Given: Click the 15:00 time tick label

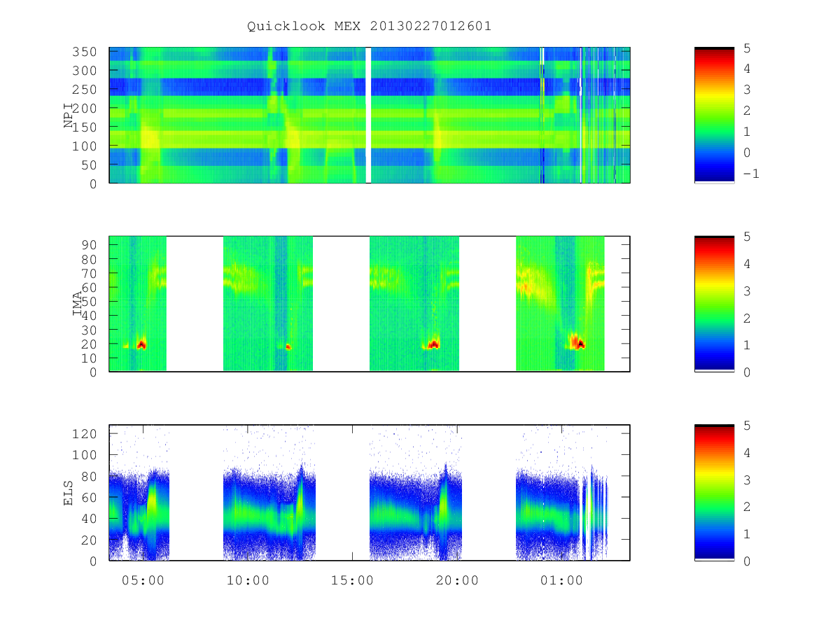Looking at the screenshot, I should tap(352, 580).
